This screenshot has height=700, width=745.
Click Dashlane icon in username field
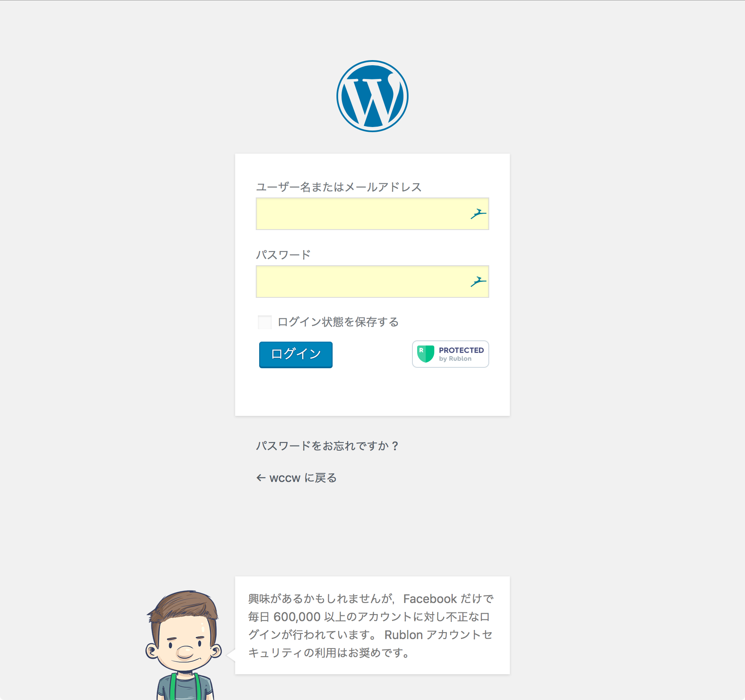[x=478, y=213]
